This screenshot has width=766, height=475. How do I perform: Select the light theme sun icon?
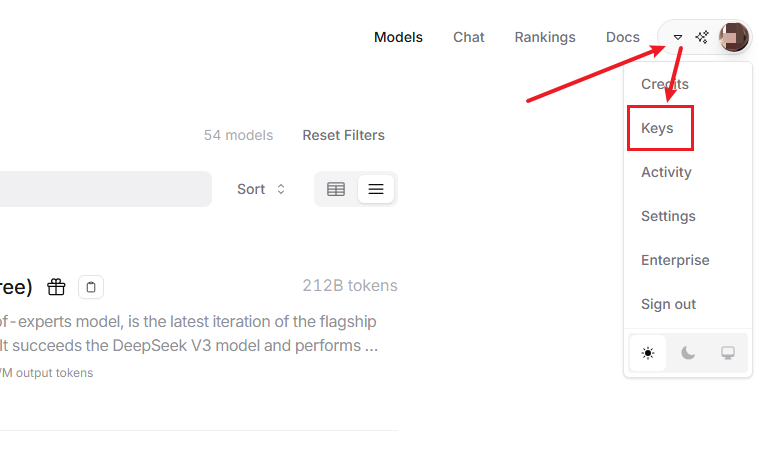[x=648, y=353]
